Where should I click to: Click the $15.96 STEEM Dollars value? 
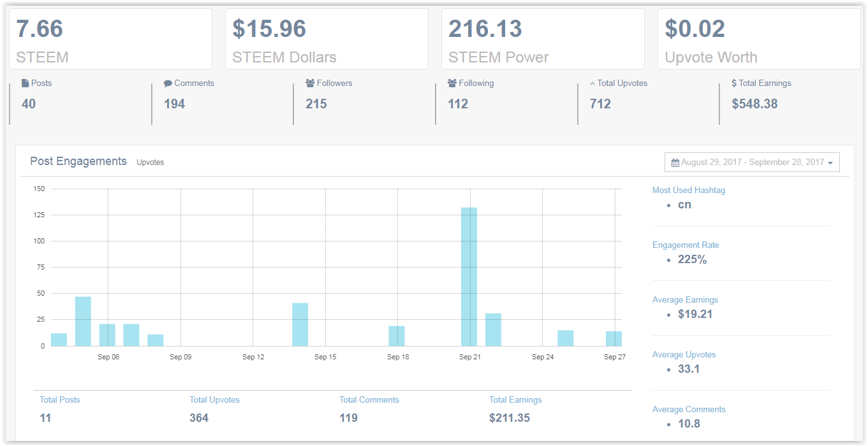point(269,29)
